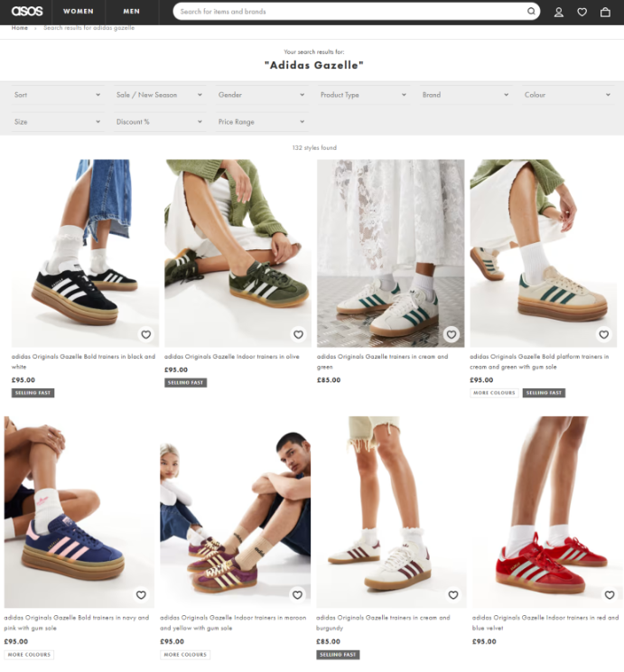Open cream and burgundy Gazelle photo
The height and width of the screenshot is (672, 624).
click(391, 512)
